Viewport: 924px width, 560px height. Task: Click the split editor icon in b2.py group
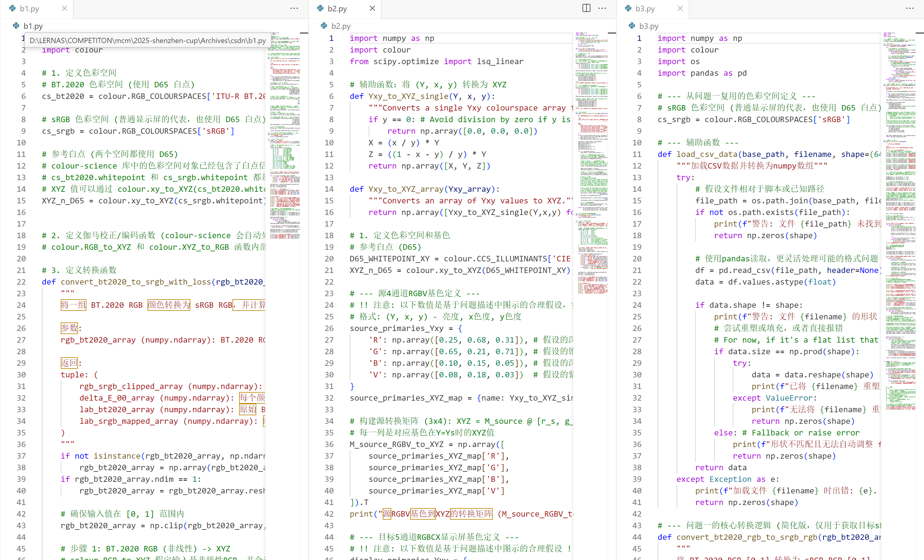586,8
